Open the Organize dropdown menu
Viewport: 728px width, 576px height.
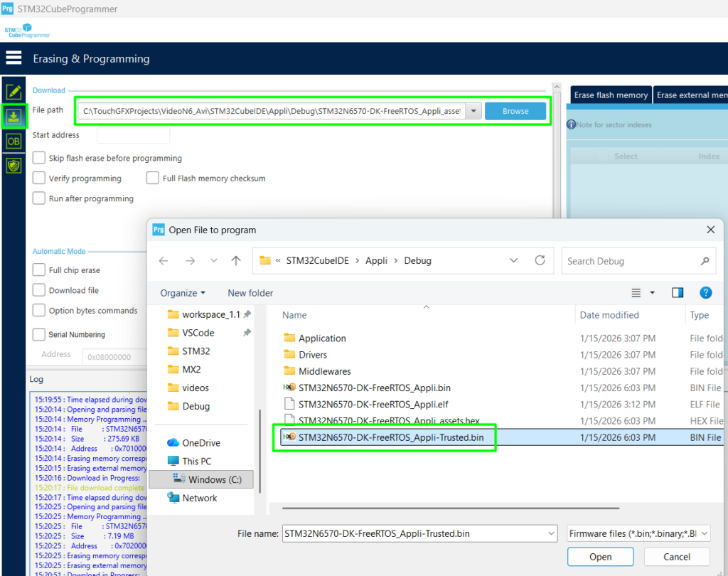pyautogui.click(x=183, y=293)
